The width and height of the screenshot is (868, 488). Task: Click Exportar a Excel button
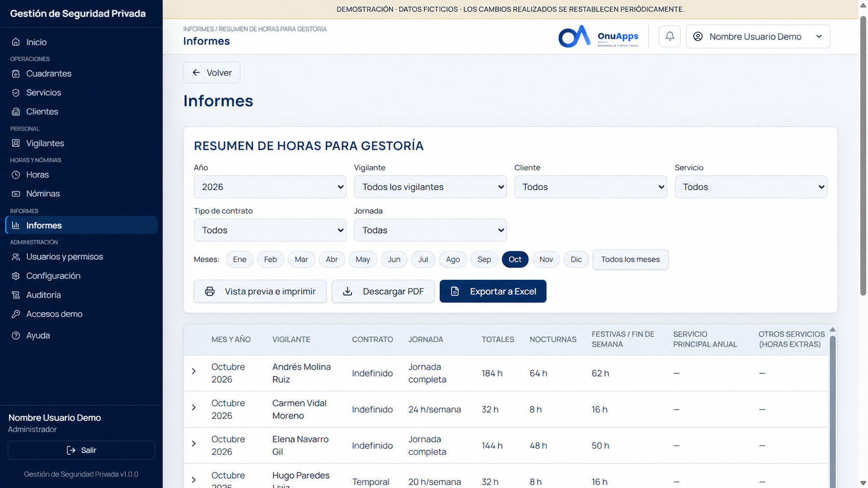click(493, 291)
